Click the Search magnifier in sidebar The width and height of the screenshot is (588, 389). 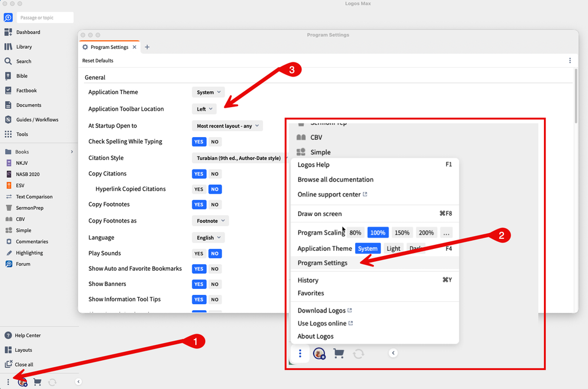[8, 61]
